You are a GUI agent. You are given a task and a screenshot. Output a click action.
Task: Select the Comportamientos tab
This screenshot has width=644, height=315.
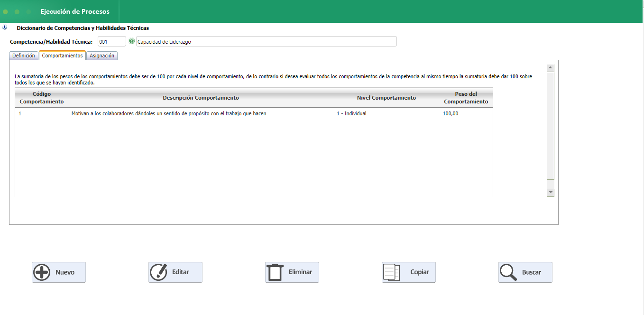(62, 56)
